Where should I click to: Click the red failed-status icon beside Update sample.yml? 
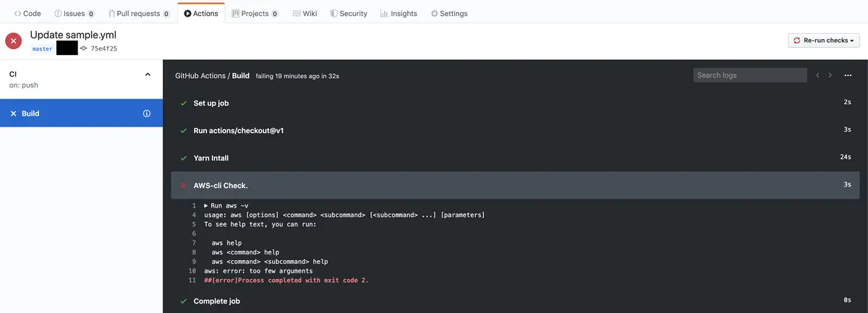14,41
